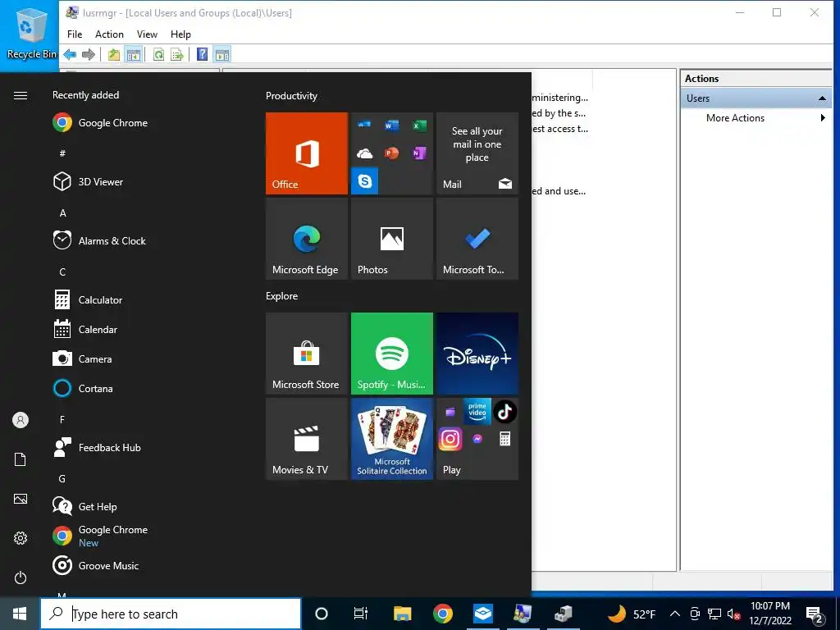Click the Windows Start button
The height and width of the screenshot is (630, 840).
pos(20,614)
